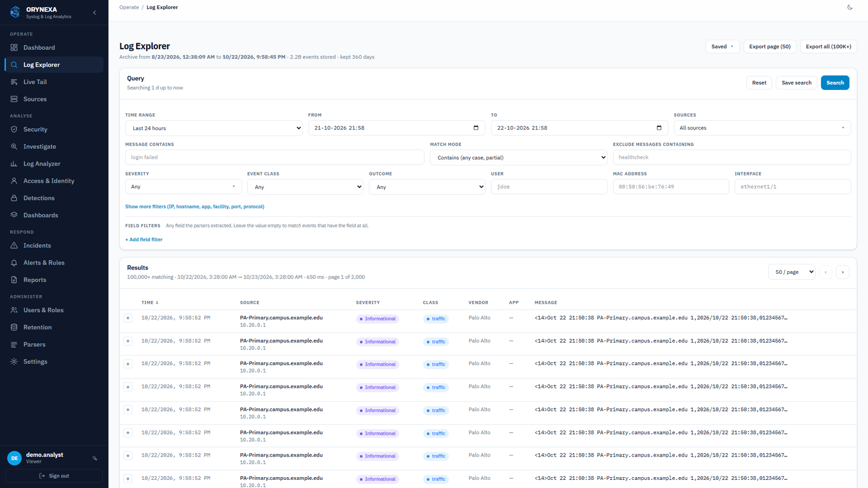Click the MAC Address input field

pyautogui.click(x=671, y=187)
